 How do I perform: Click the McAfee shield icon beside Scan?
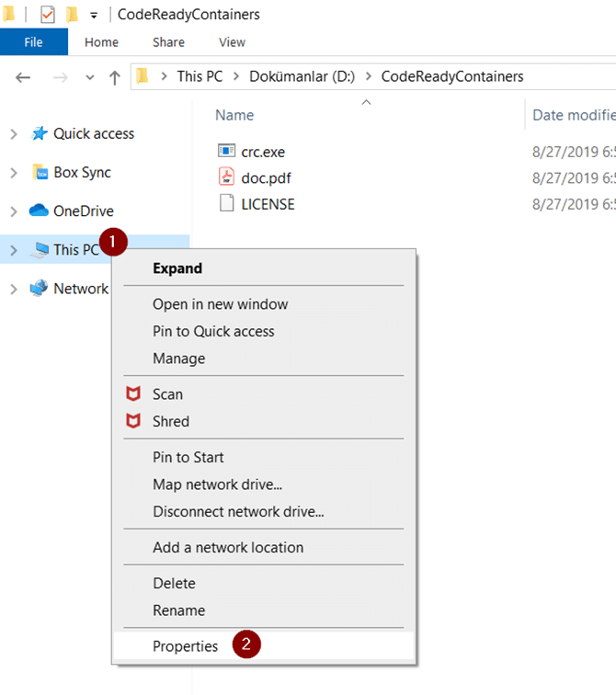133,393
